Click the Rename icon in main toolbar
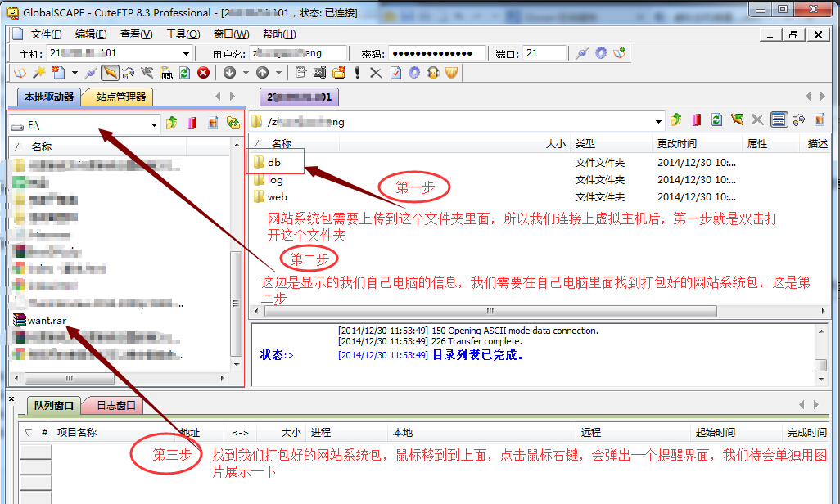Viewport: 840px width, 504px height. point(320,72)
